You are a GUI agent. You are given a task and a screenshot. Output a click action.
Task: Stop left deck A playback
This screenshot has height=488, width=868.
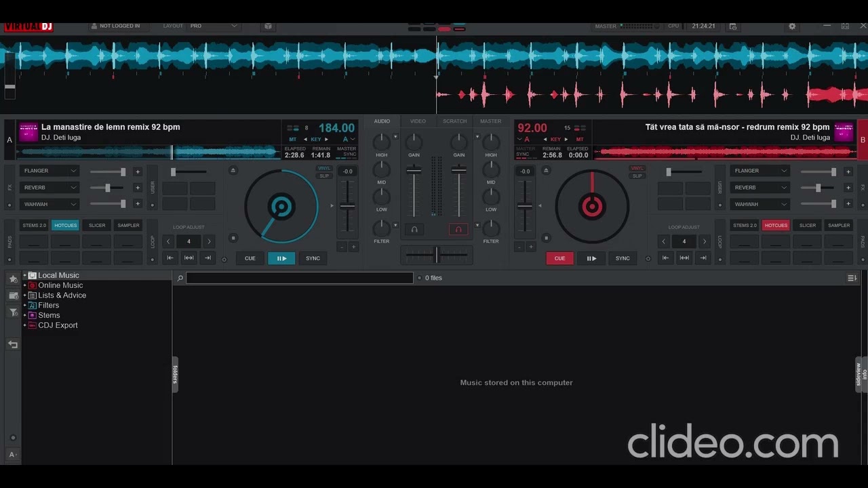click(233, 238)
